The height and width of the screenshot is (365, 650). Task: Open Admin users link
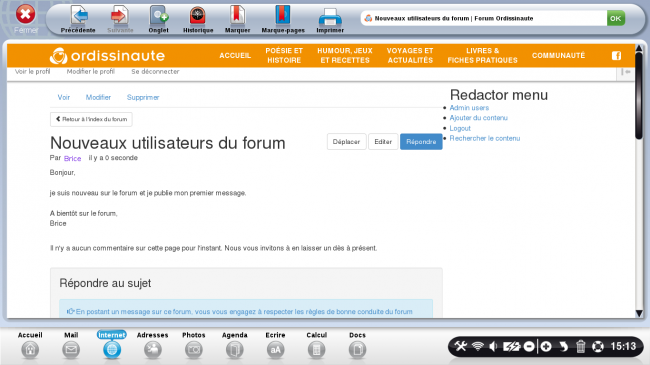click(469, 108)
